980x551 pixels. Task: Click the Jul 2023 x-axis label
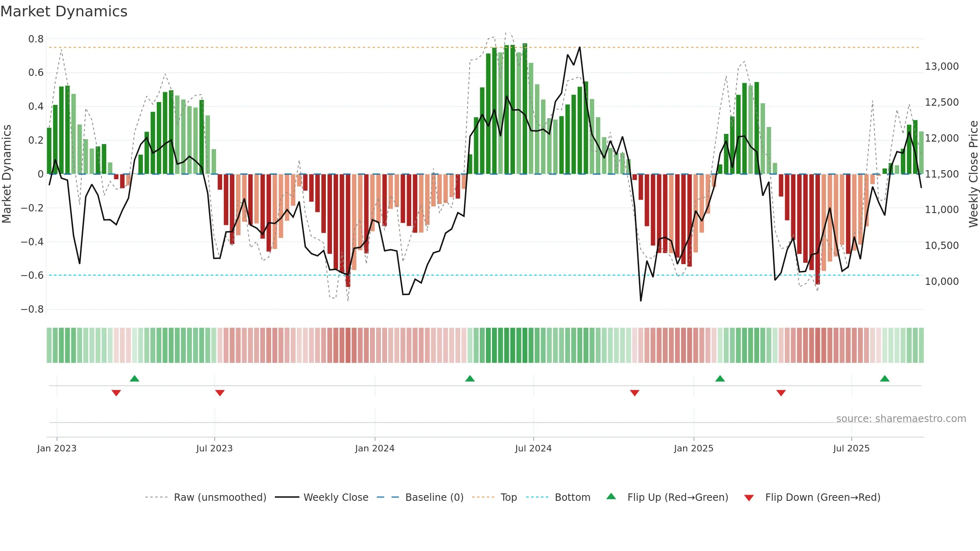214,448
